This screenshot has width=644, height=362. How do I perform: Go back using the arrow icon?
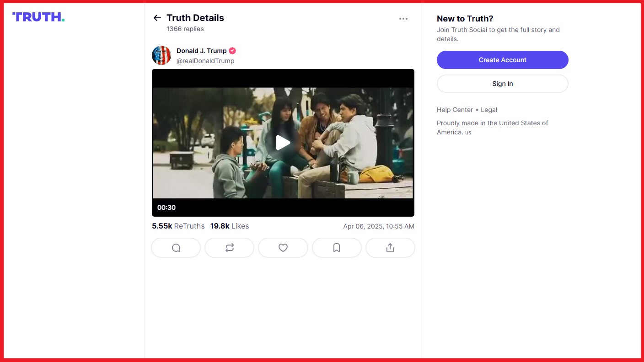[157, 18]
